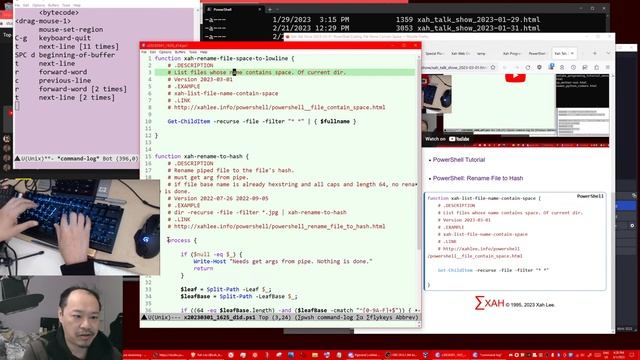The width and height of the screenshot is (640, 360).
Task: Open the File menu in the Emacs ps1 window
Action: click(x=144, y=52)
